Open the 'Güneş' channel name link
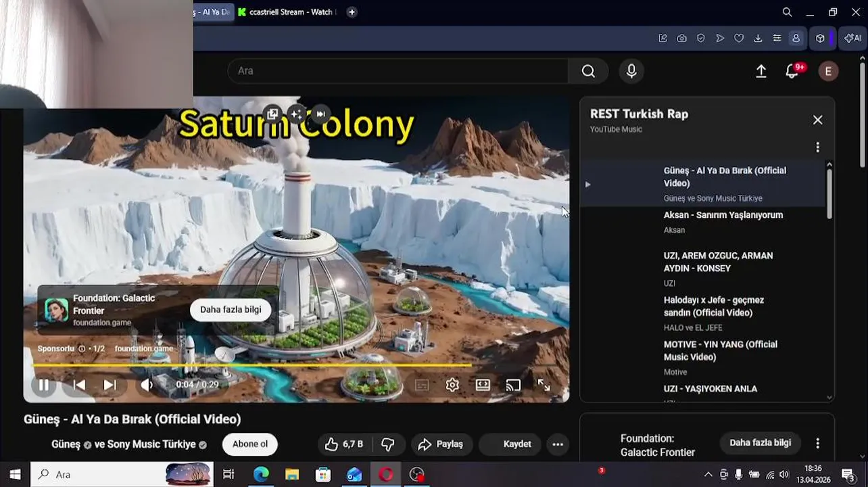This screenshot has height=487, width=868. tap(66, 444)
